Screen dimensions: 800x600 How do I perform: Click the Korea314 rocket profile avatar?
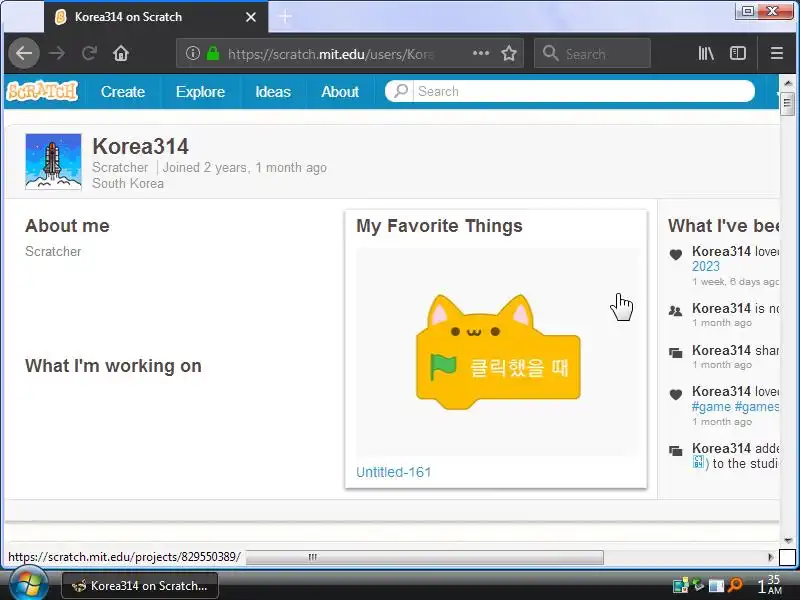click(53, 161)
